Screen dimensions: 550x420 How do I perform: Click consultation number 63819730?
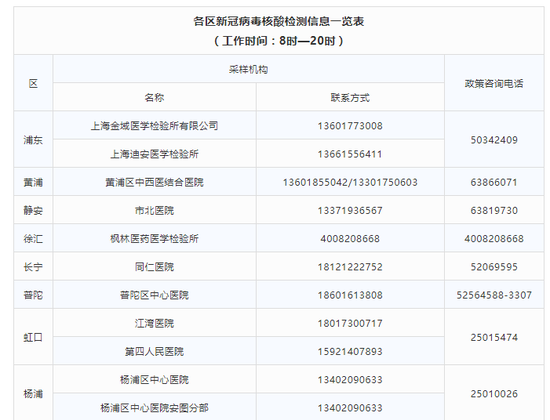[494, 210]
